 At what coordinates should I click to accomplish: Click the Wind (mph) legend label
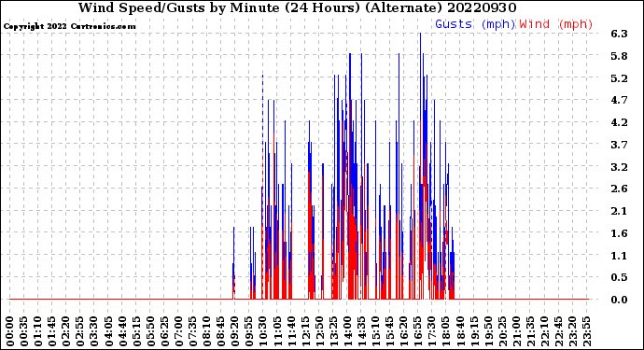coord(556,24)
